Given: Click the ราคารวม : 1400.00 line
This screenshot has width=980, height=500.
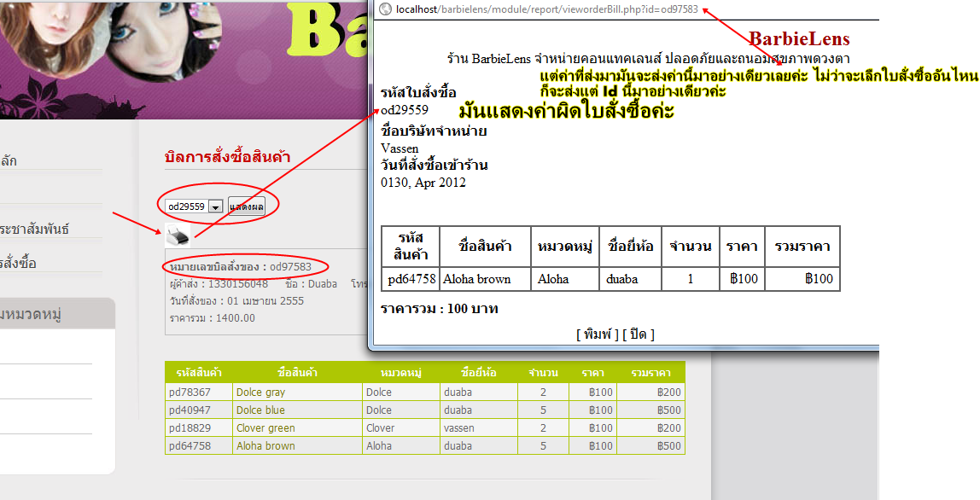Looking at the screenshot, I should [213, 318].
